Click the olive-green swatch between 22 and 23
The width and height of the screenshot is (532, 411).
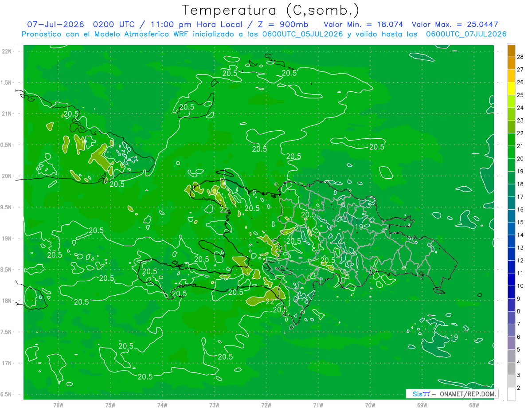coord(511,127)
